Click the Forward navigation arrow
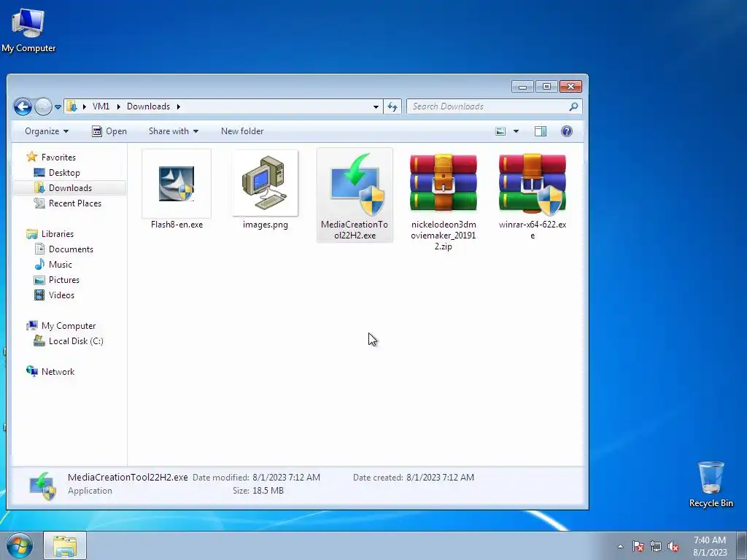Viewport: 747px width, 560px height. pyautogui.click(x=43, y=106)
